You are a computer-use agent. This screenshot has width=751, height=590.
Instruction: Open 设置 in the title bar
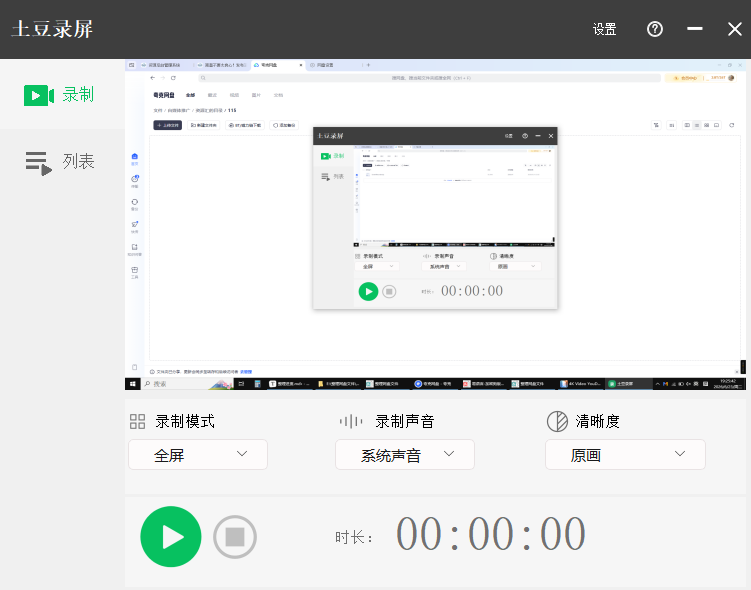coord(604,30)
